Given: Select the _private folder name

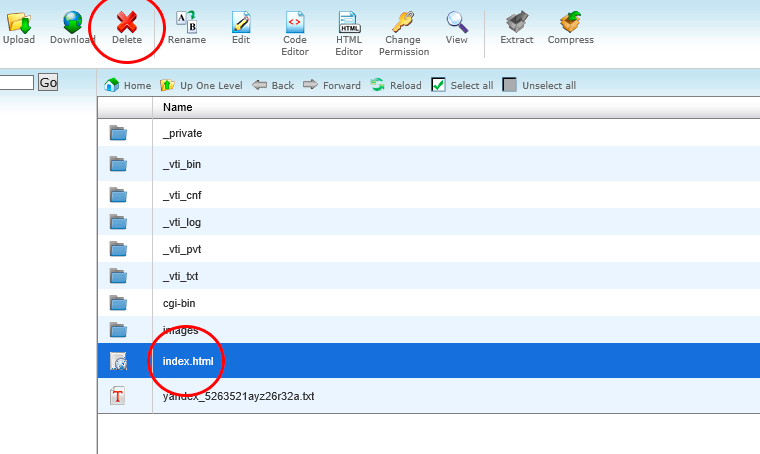Looking at the screenshot, I should tap(182, 133).
